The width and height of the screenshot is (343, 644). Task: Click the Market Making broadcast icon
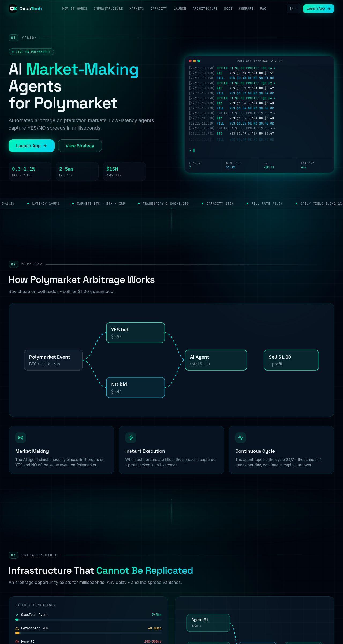pos(21,438)
